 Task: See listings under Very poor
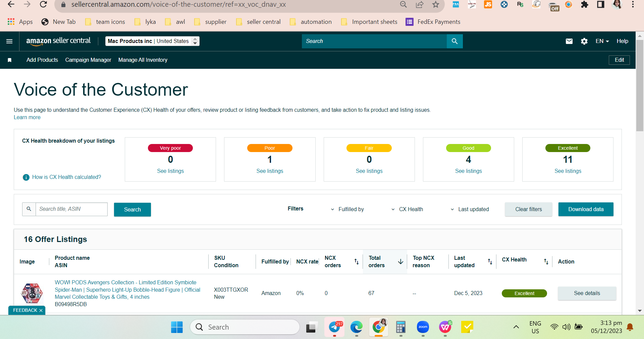coord(170,171)
